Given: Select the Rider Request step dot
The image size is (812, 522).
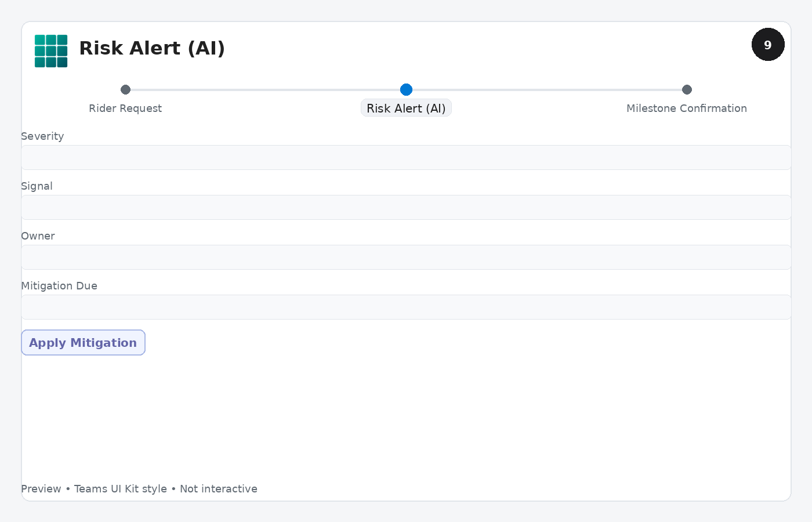Looking at the screenshot, I should 125,89.
